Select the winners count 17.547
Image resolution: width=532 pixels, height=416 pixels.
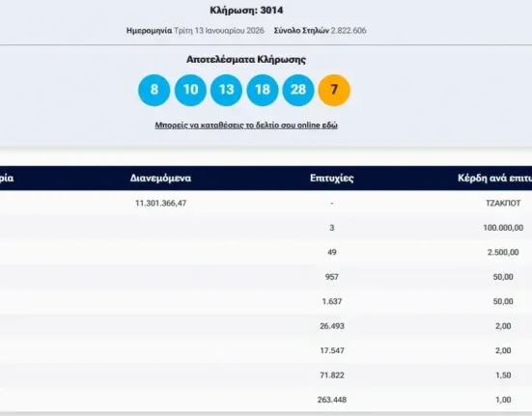coord(332,350)
